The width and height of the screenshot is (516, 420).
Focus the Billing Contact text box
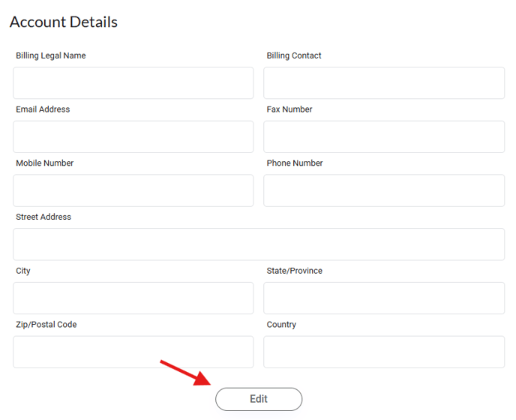tap(384, 83)
